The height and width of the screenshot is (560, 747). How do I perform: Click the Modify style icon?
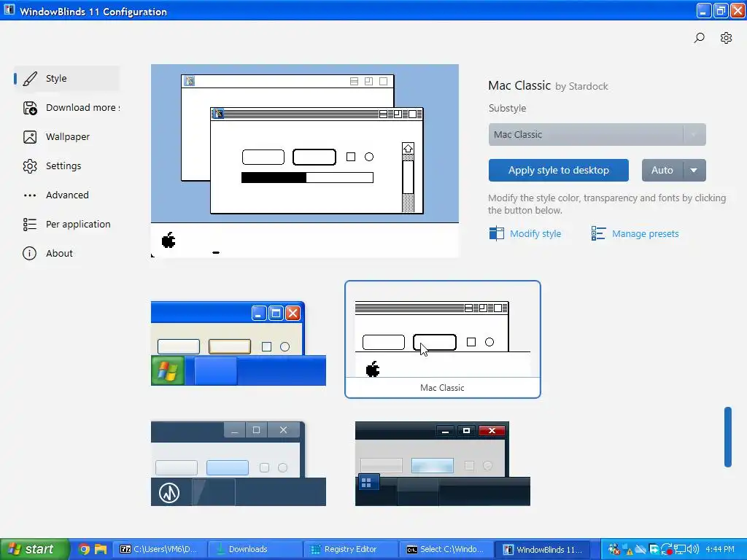click(x=496, y=233)
